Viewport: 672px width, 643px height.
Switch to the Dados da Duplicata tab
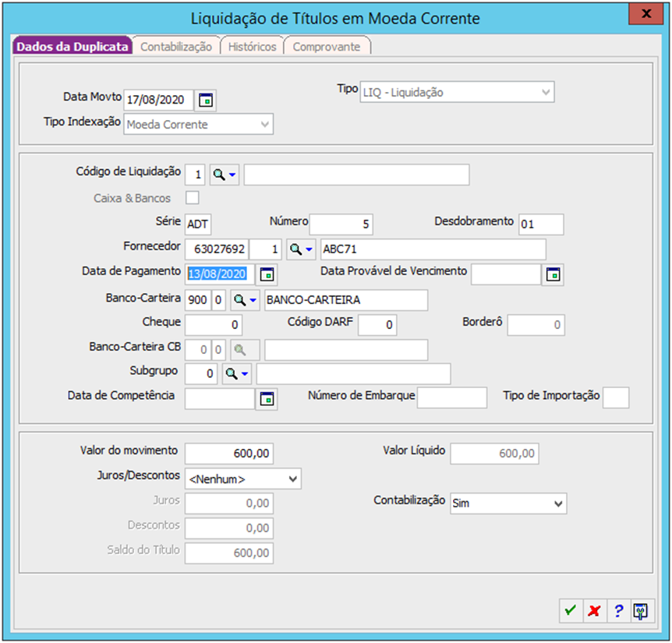click(72, 46)
